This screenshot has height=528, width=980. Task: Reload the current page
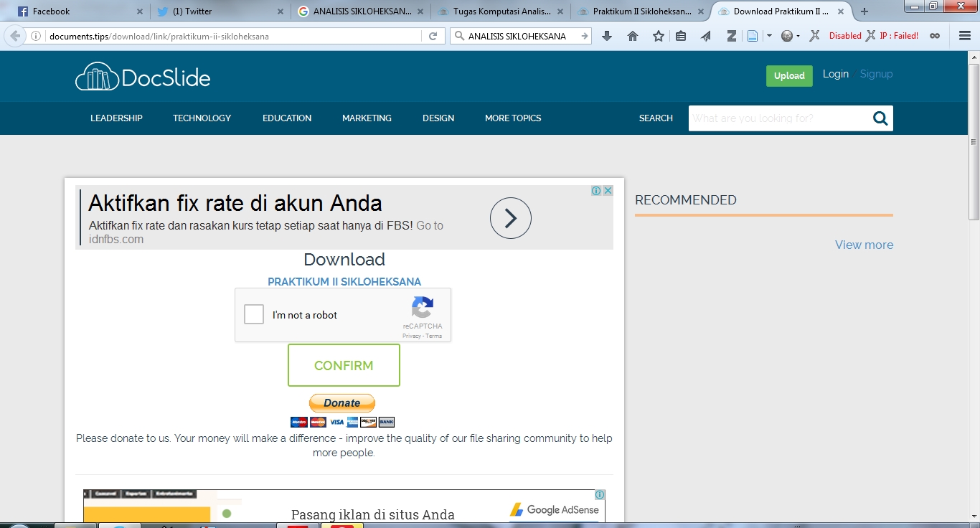(x=433, y=36)
